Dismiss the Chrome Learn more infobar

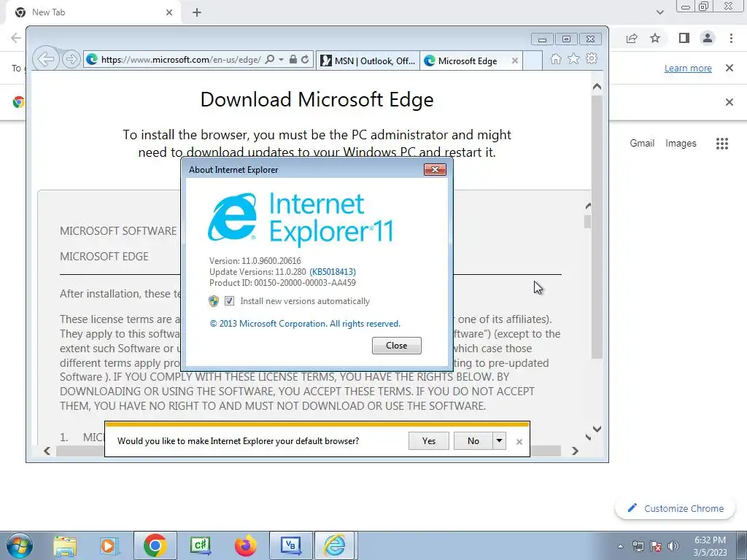(x=729, y=68)
